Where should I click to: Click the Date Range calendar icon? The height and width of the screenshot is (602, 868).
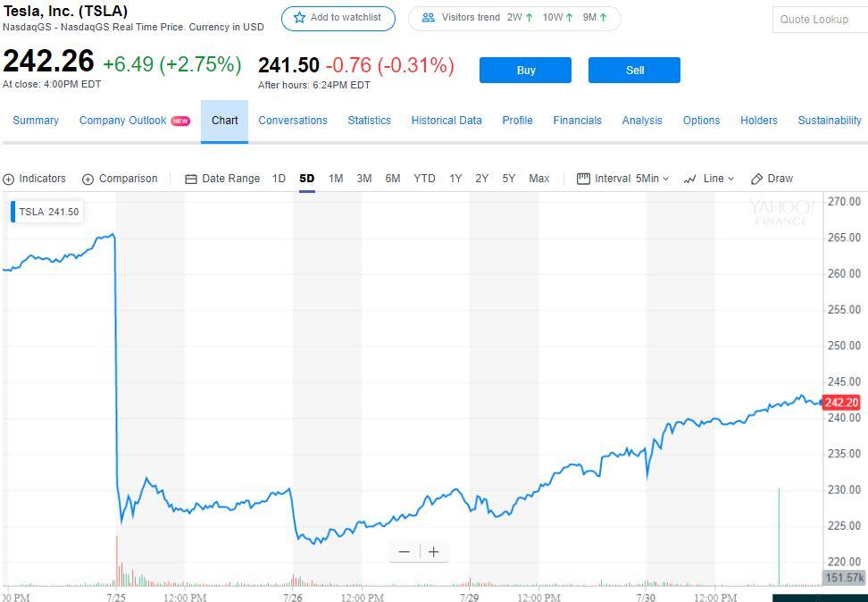point(191,180)
